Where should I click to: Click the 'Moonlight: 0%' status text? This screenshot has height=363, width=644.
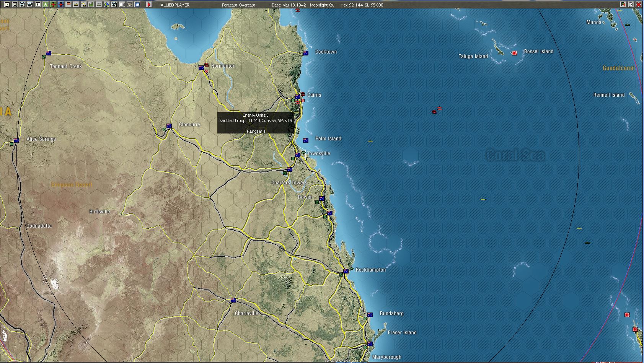tap(322, 5)
